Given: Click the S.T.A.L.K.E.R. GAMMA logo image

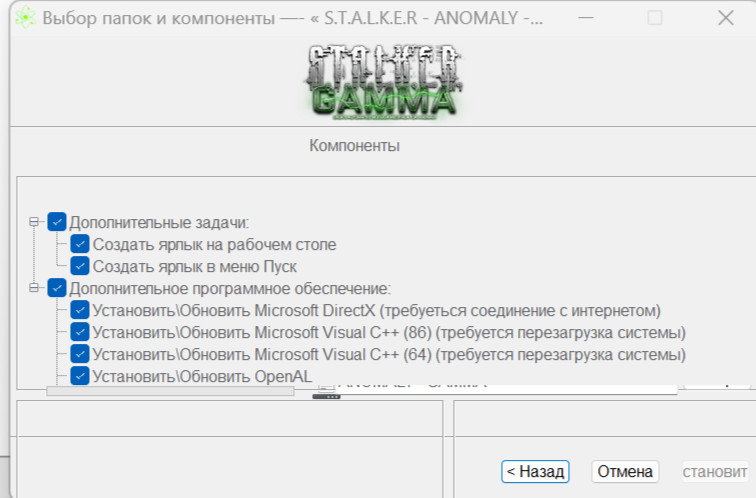Looking at the screenshot, I should coord(384,81).
